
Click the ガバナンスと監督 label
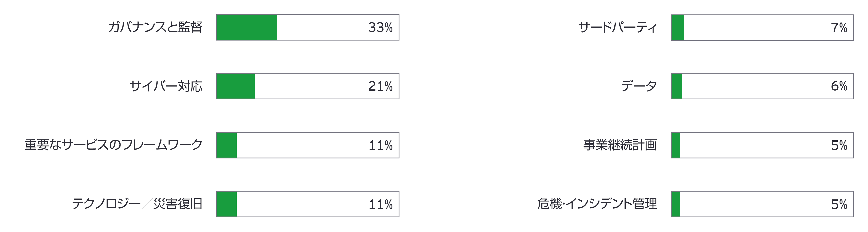pos(155,27)
